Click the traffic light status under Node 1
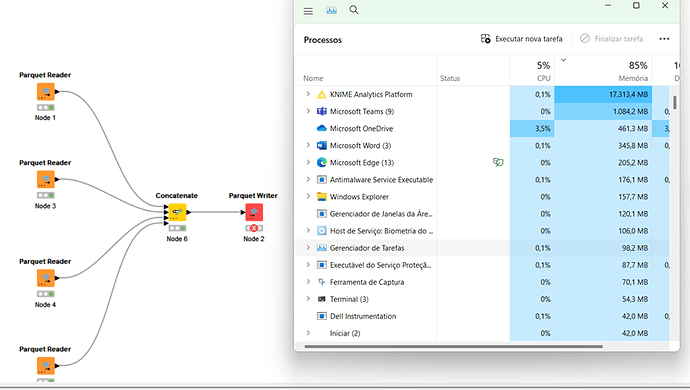 45,107
